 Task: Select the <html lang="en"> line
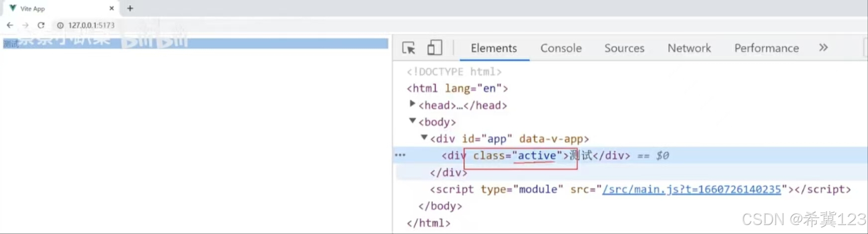pos(457,88)
